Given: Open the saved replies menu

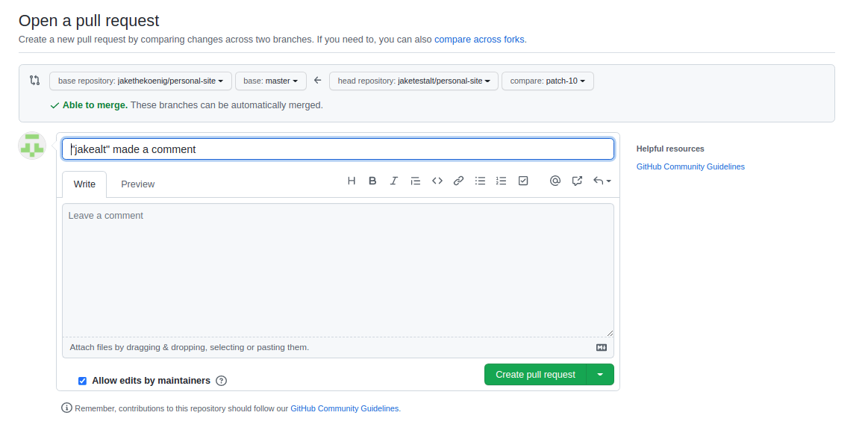Looking at the screenshot, I should (602, 181).
